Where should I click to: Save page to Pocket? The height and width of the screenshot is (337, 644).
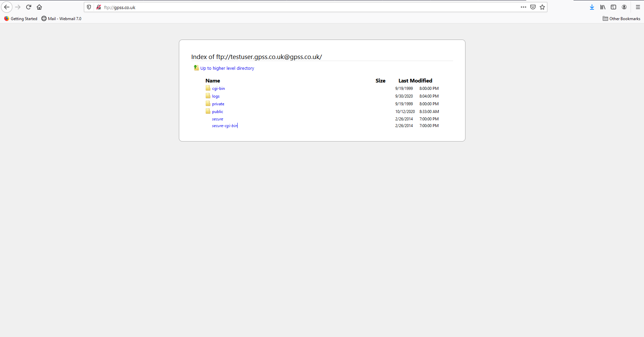click(x=533, y=7)
